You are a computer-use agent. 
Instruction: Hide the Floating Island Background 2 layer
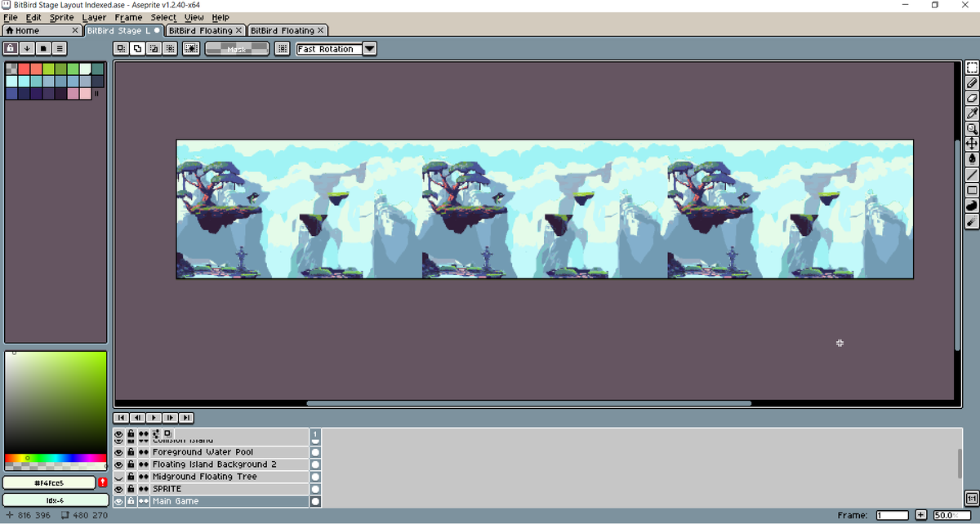[118, 464]
